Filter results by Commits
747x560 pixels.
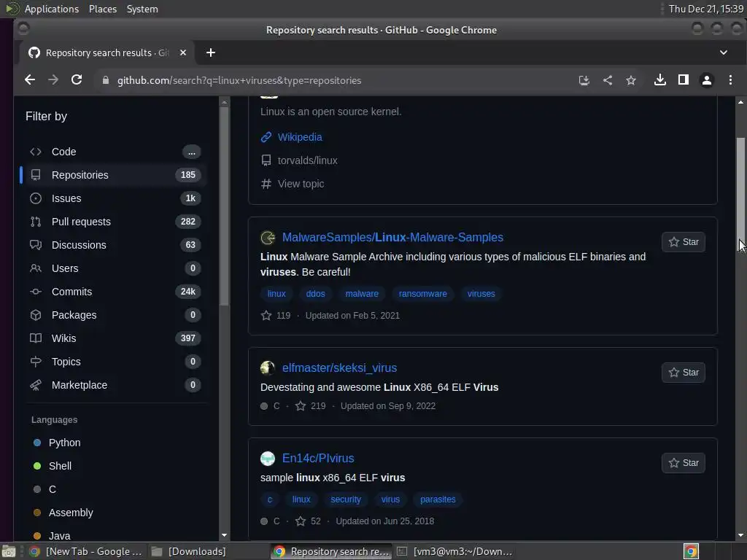115,292
